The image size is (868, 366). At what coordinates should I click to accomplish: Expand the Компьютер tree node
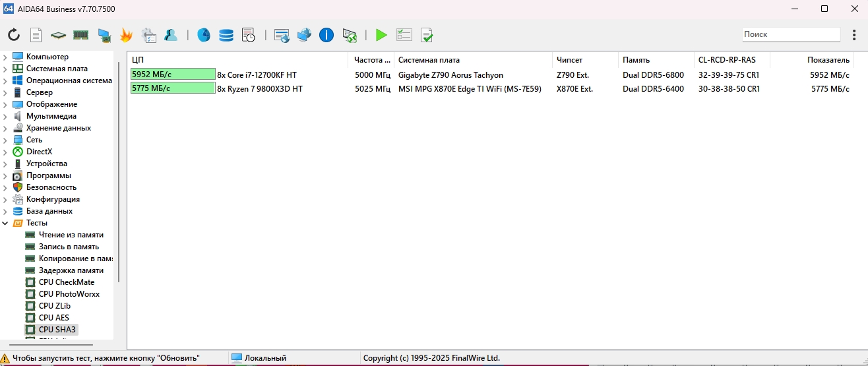5,57
